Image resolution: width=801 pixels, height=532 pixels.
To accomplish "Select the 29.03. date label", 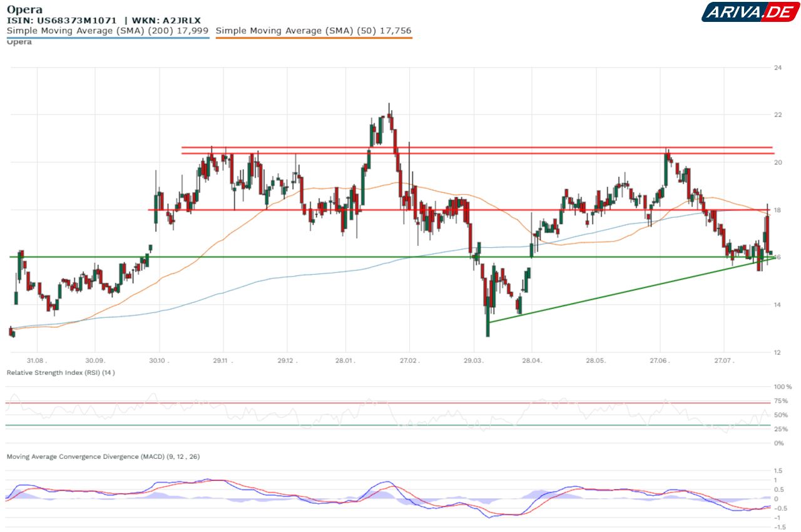I will coord(474,362).
